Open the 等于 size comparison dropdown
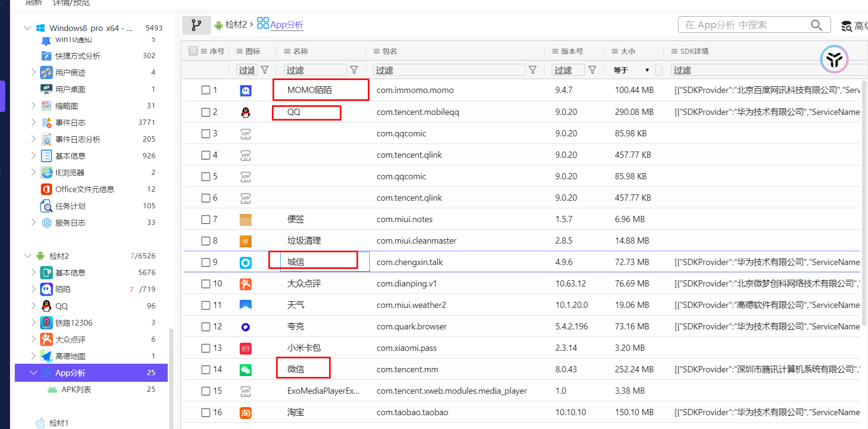 coord(632,70)
